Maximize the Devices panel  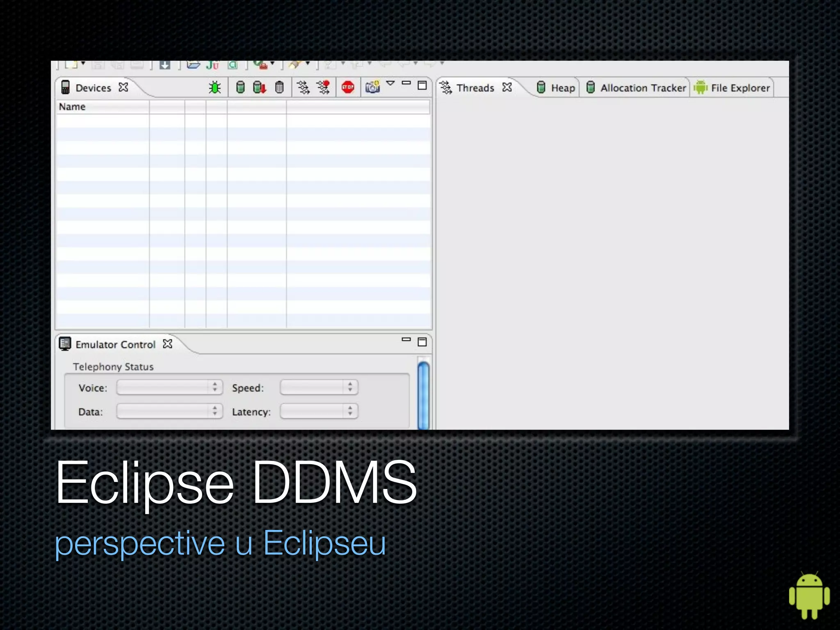point(422,85)
